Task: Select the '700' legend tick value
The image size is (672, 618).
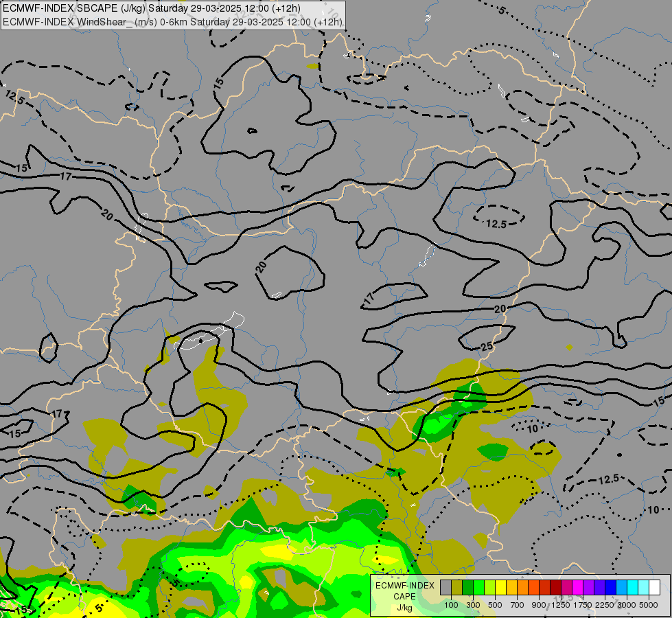Action: [518, 605]
